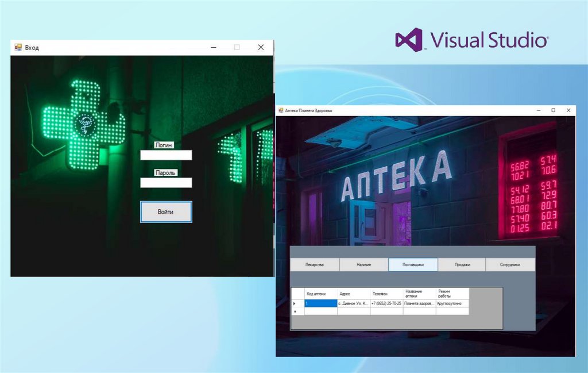Screen dimensions: 588x373
Task: Open the Поставщики section
Action: (413, 264)
